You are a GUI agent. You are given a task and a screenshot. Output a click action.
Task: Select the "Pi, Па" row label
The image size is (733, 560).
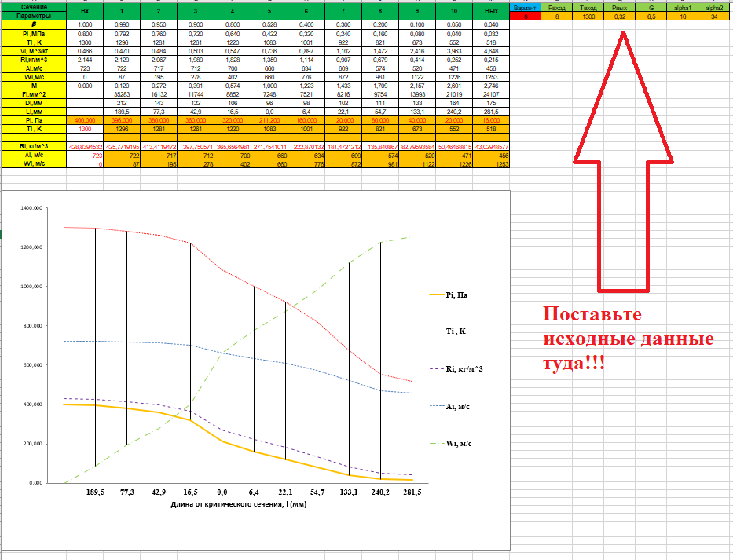point(34,120)
